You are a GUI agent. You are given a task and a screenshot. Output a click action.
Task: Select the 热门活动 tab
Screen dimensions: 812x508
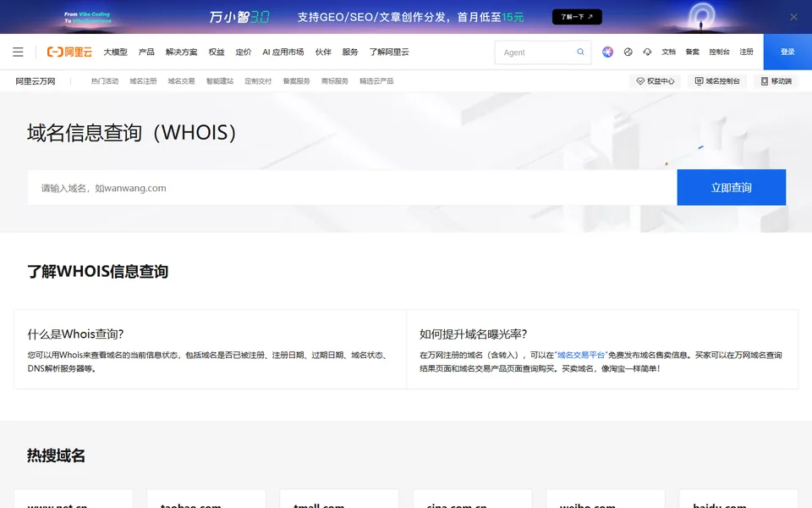tap(105, 81)
